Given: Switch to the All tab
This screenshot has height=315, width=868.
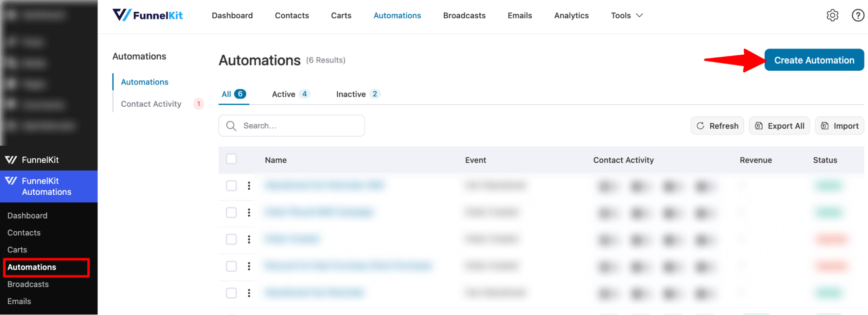Looking at the screenshot, I should [234, 94].
